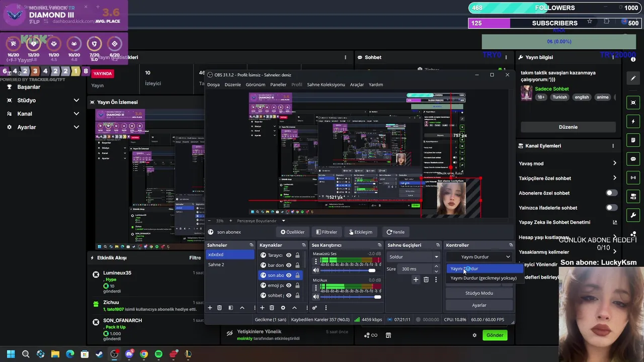Open the transition properties three-dot menu

tap(436, 280)
